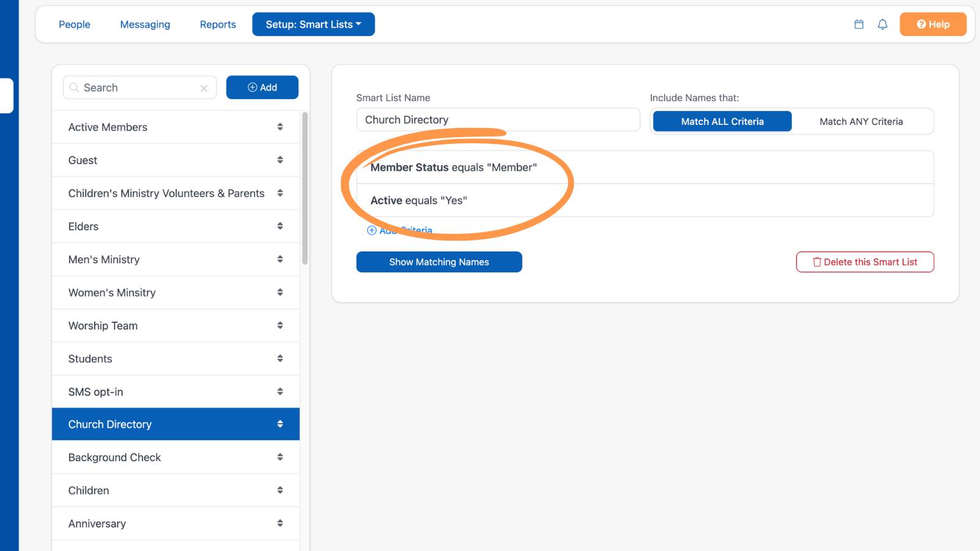980x551 pixels.
Task: Switch to Match ANY Criteria
Action: 861,121
